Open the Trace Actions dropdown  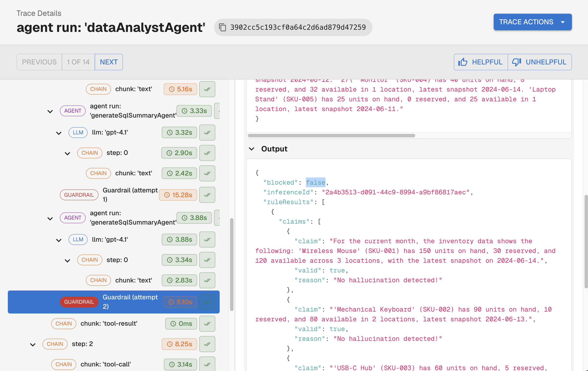[x=532, y=22]
